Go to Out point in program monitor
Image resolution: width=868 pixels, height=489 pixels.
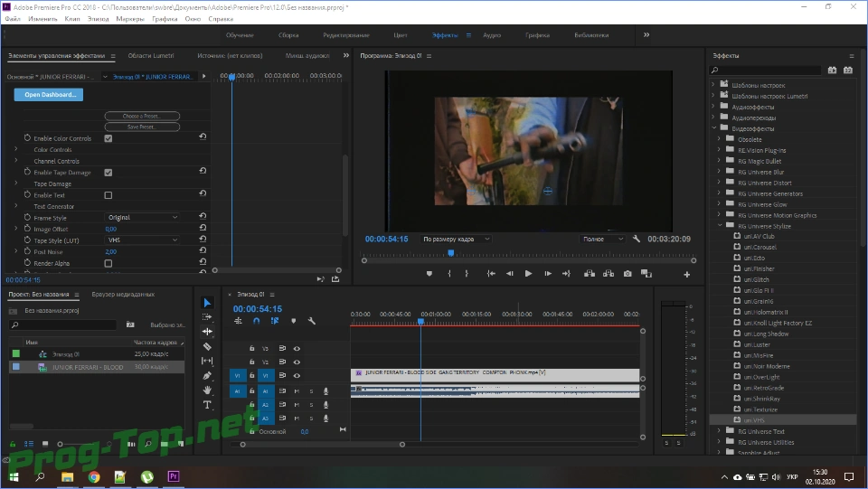click(566, 273)
